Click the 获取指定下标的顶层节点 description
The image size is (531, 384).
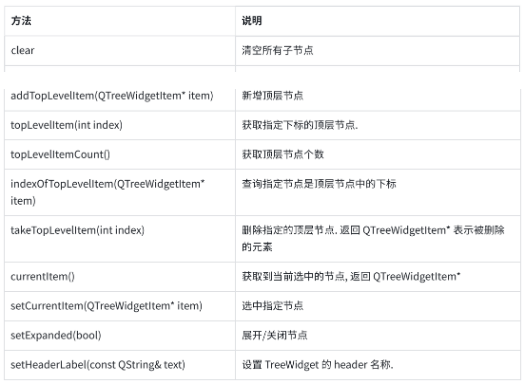300,125
